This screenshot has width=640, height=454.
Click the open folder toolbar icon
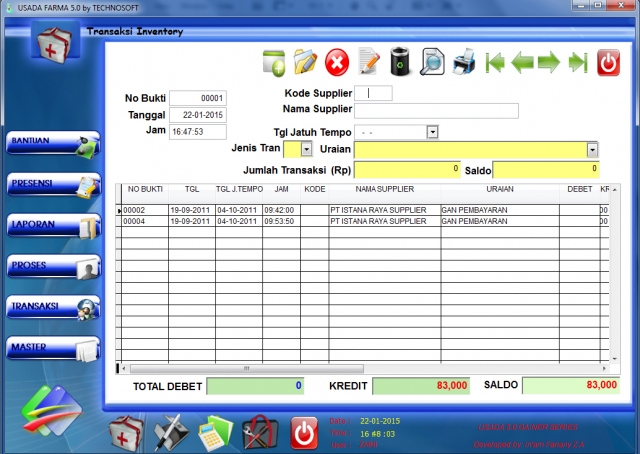tap(305, 63)
